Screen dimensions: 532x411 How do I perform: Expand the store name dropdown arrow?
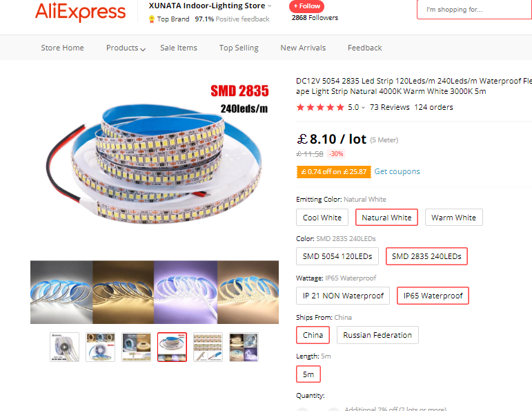pyautogui.click(x=269, y=6)
